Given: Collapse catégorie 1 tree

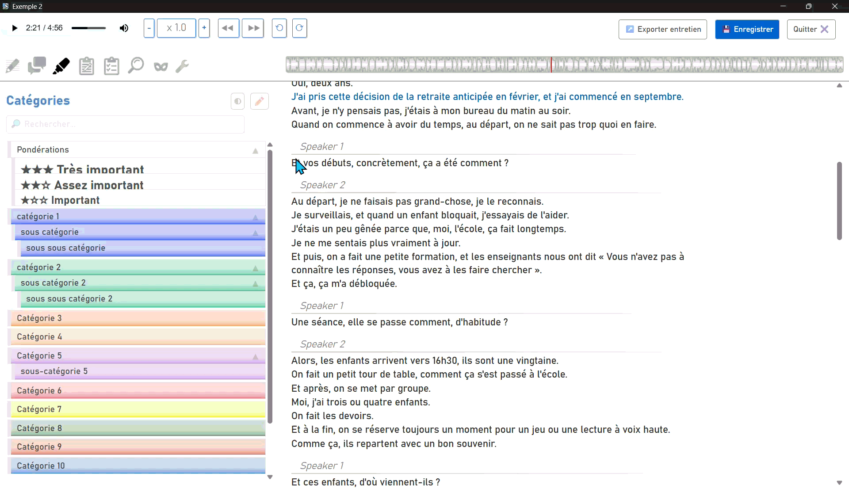Looking at the screenshot, I should [255, 218].
